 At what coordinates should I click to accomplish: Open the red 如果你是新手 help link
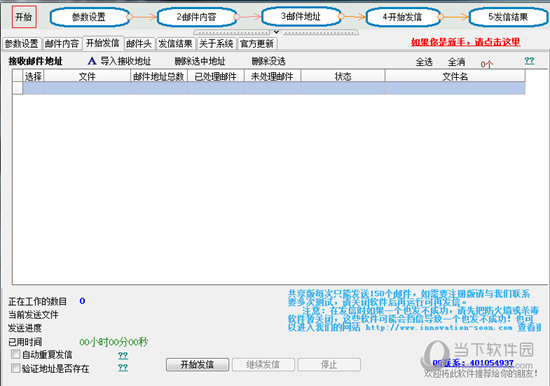click(x=465, y=42)
